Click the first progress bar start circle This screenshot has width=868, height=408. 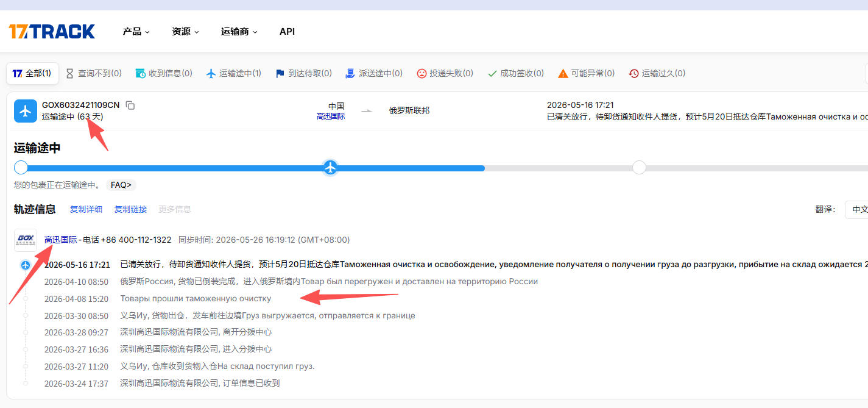pos(21,167)
